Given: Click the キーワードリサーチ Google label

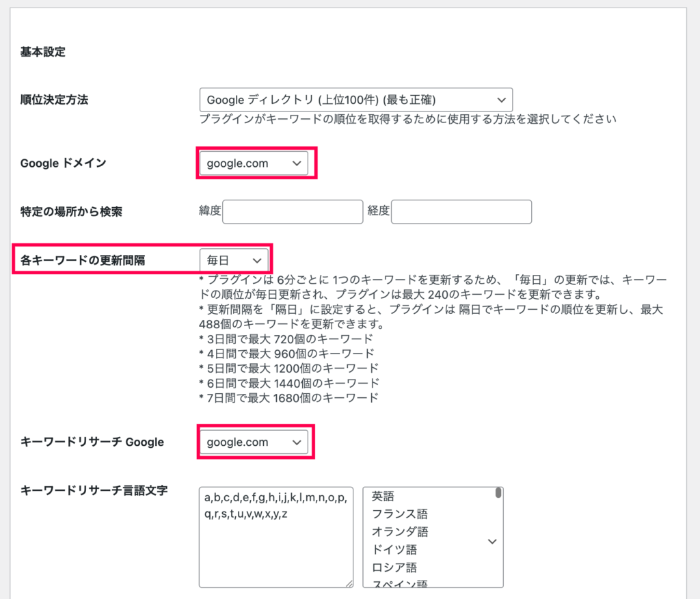Looking at the screenshot, I should 92,442.
